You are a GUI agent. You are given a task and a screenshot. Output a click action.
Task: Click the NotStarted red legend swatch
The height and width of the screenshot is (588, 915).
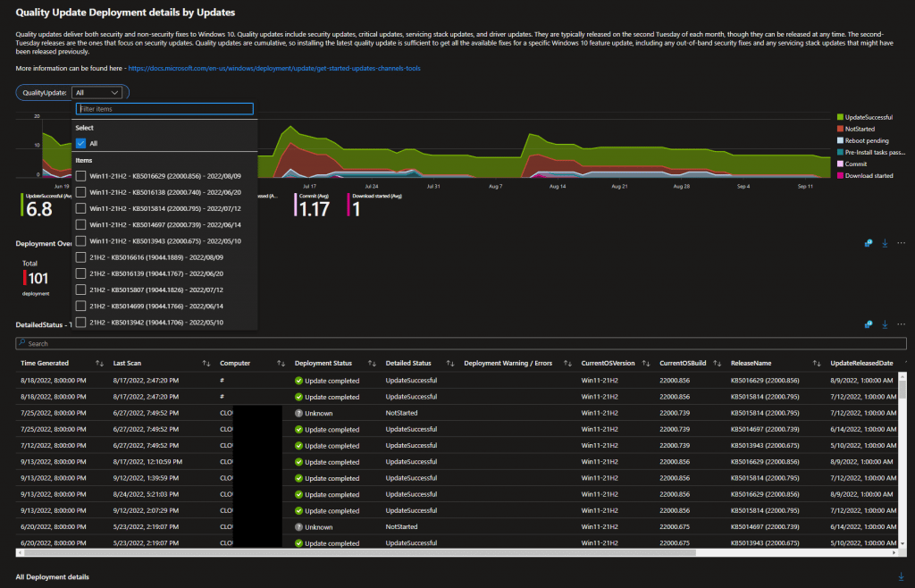(840, 129)
